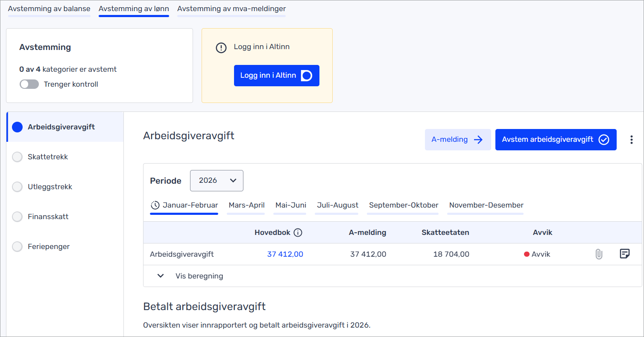Image resolution: width=644 pixels, height=337 pixels.
Task: Click the info icon beside Hovedbok
Action: point(298,233)
